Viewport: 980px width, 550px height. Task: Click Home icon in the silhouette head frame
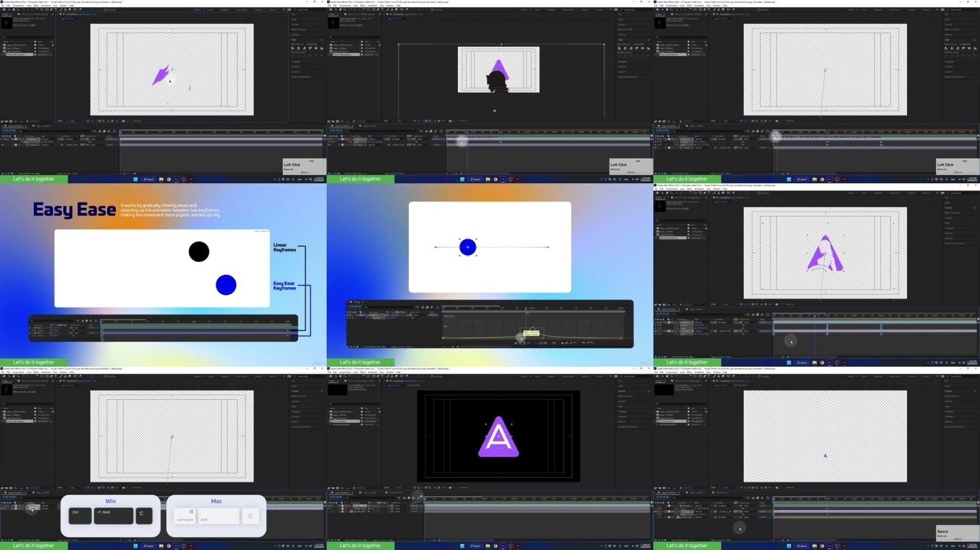point(330,9)
